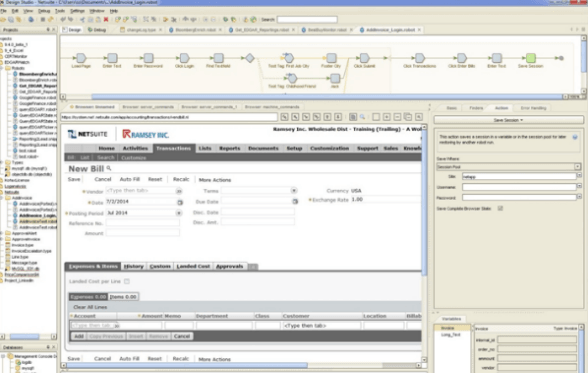
Task: Toggle Save Complete Browser State checkbox
Action: [x=500, y=208]
